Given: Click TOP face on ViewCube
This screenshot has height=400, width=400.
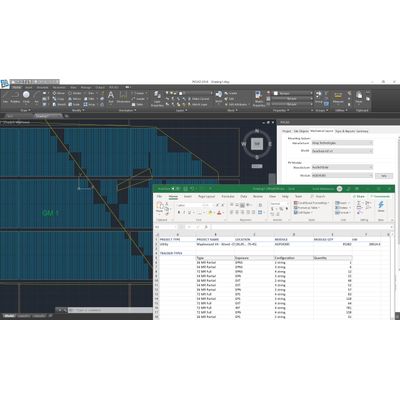Looking at the screenshot, I should (257, 144).
